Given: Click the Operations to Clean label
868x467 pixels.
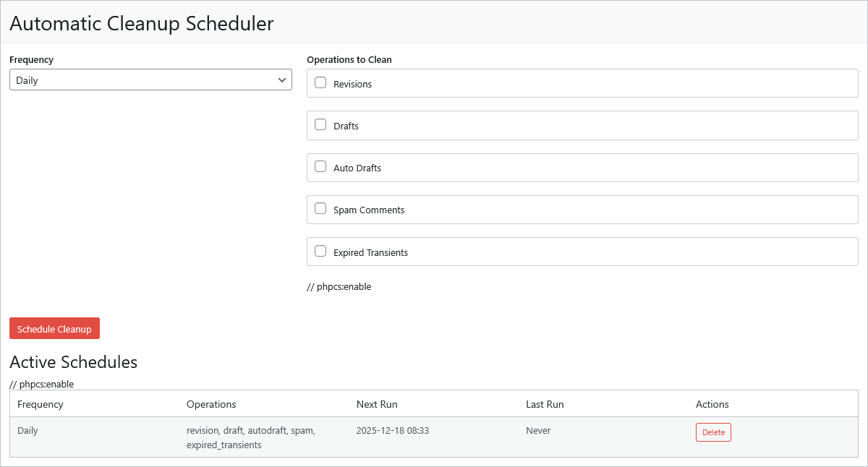Looking at the screenshot, I should click(349, 60).
